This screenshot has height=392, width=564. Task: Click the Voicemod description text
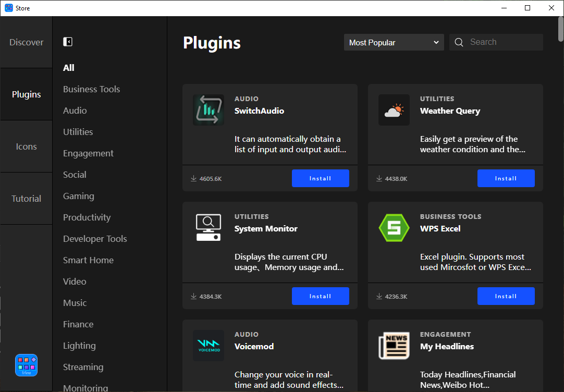point(289,380)
